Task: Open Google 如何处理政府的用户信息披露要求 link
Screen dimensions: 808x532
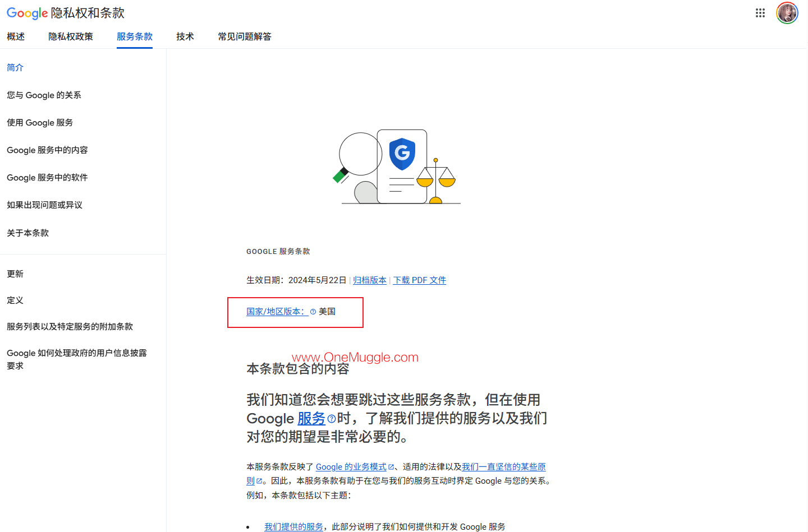Action: pyautogui.click(x=77, y=359)
